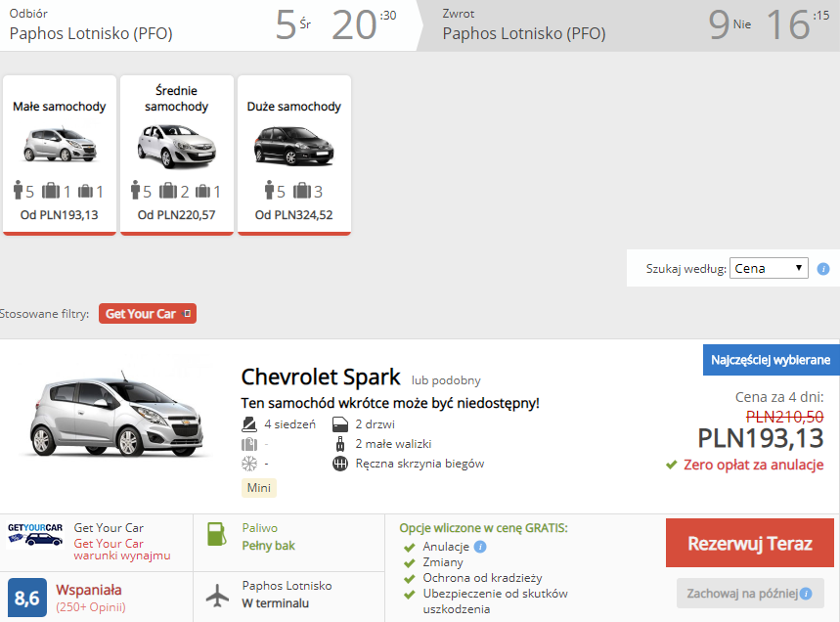Click the green checkmark beside Ochrona od kradzieży

coord(410,579)
